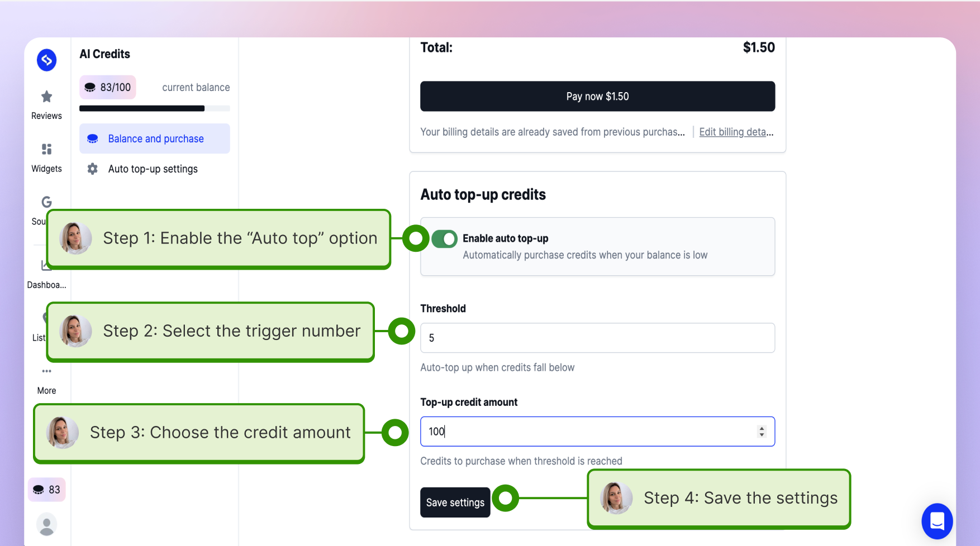980x546 pixels.
Task: Open Edit billing details link
Action: (x=736, y=132)
